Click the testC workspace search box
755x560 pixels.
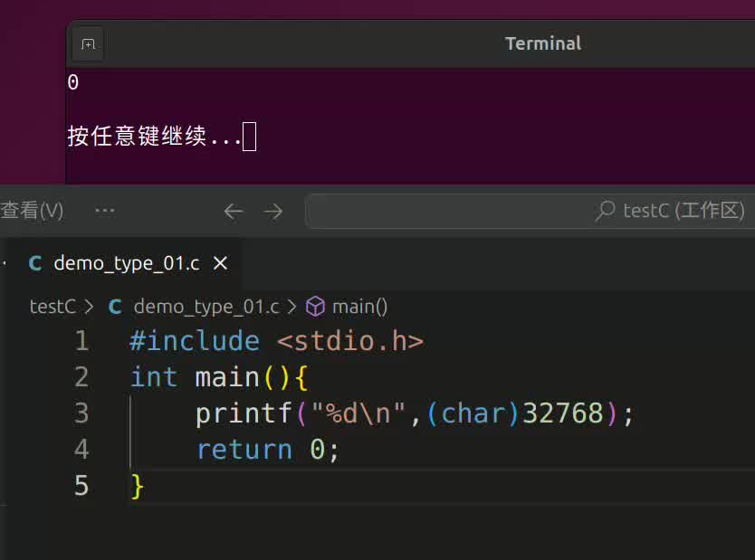[x=530, y=211]
